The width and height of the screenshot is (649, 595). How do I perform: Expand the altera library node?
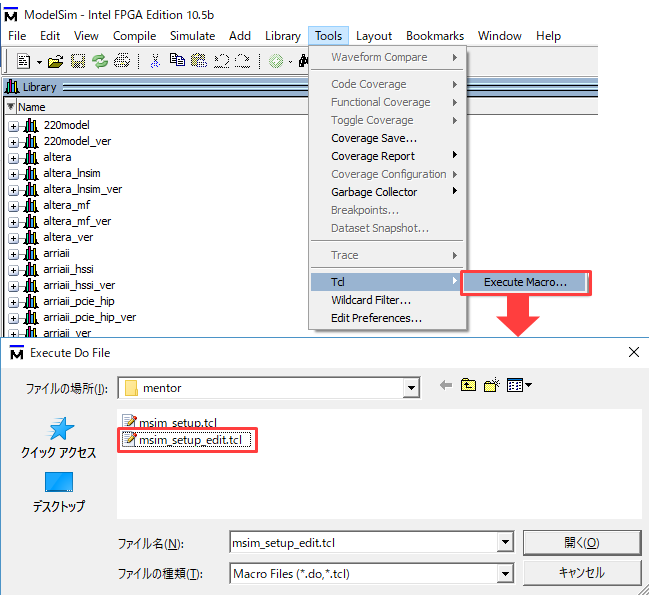coord(13,158)
